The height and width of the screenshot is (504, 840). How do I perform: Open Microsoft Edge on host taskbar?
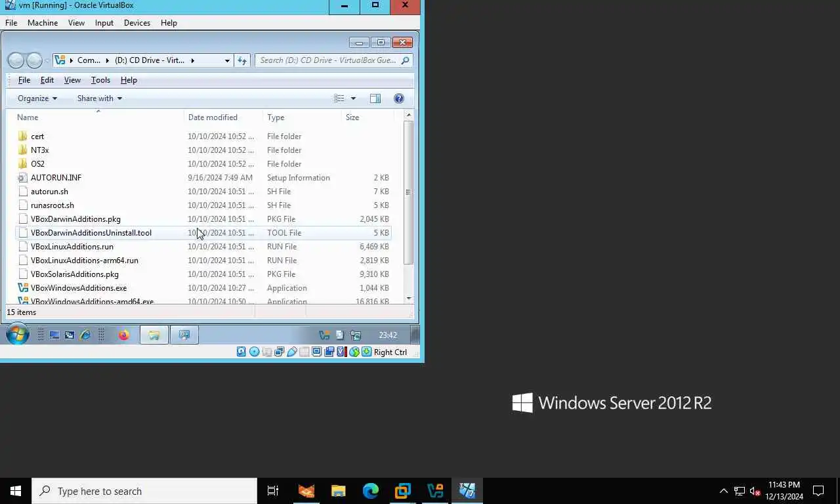371,491
